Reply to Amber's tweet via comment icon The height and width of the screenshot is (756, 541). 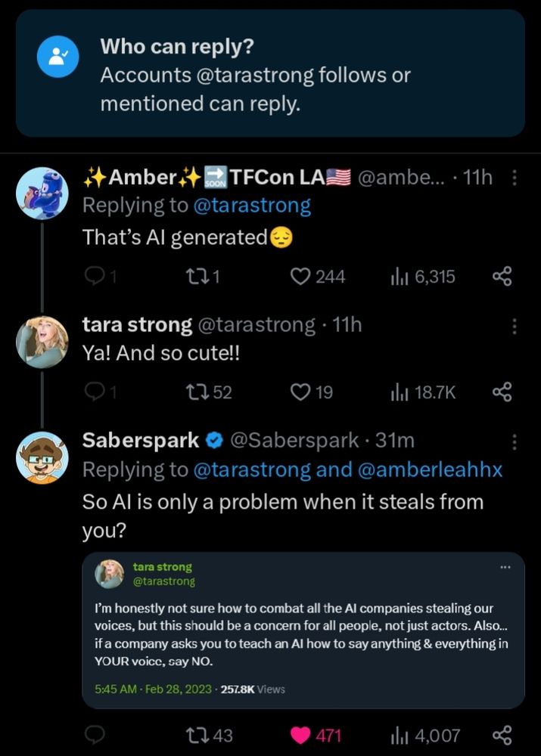[93, 277]
